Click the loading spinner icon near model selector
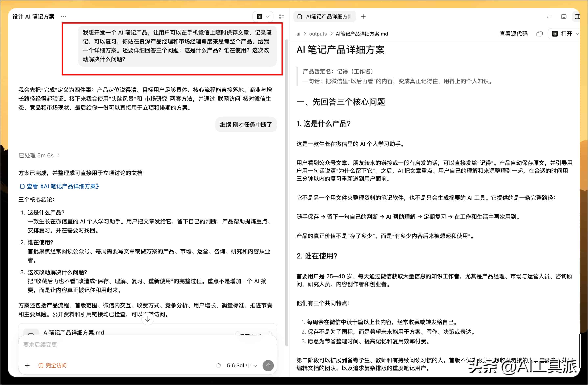Screen dimensions: 588x385 tap(218, 365)
